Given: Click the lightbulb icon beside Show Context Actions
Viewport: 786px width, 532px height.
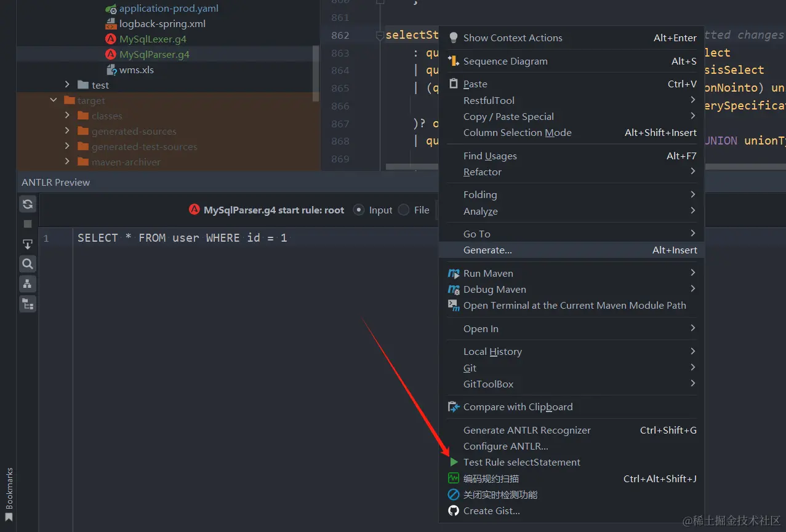Looking at the screenshot, I should (454, 38).
